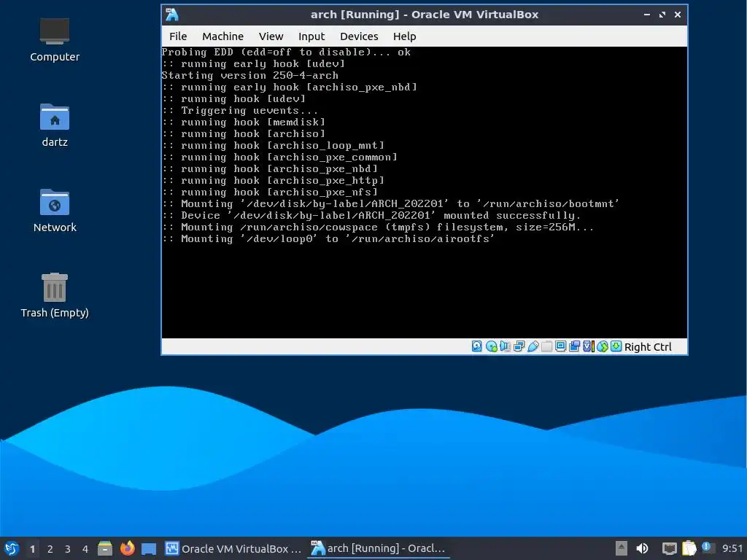The height and width of the screenshot is (560, 747).
Task: Maximize the arch VirtualBox window
Action: 662,15
